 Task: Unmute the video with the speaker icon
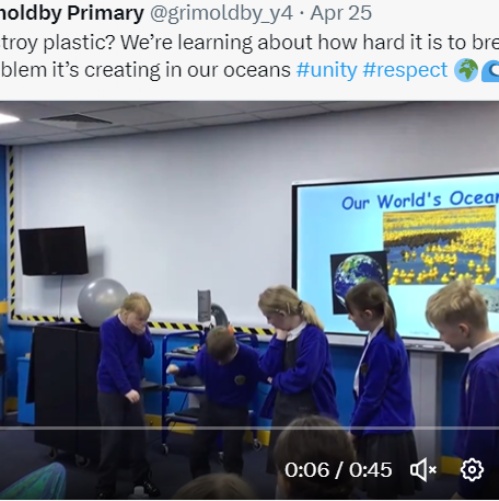[423, 470]
